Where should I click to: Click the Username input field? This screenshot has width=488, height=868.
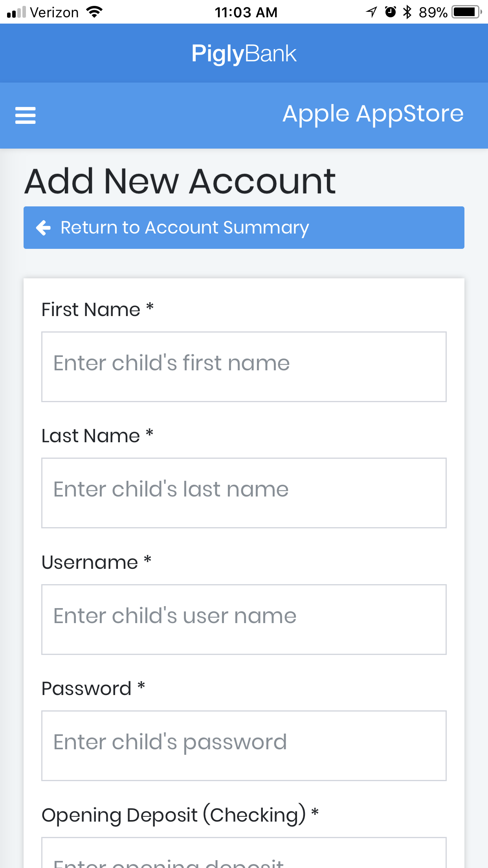point(244,619)
